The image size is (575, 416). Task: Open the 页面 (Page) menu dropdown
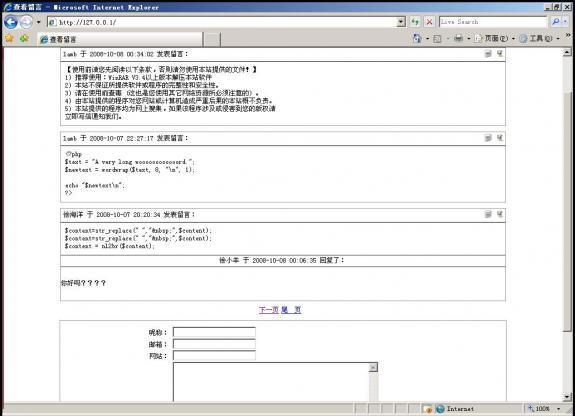click(513, 39)
